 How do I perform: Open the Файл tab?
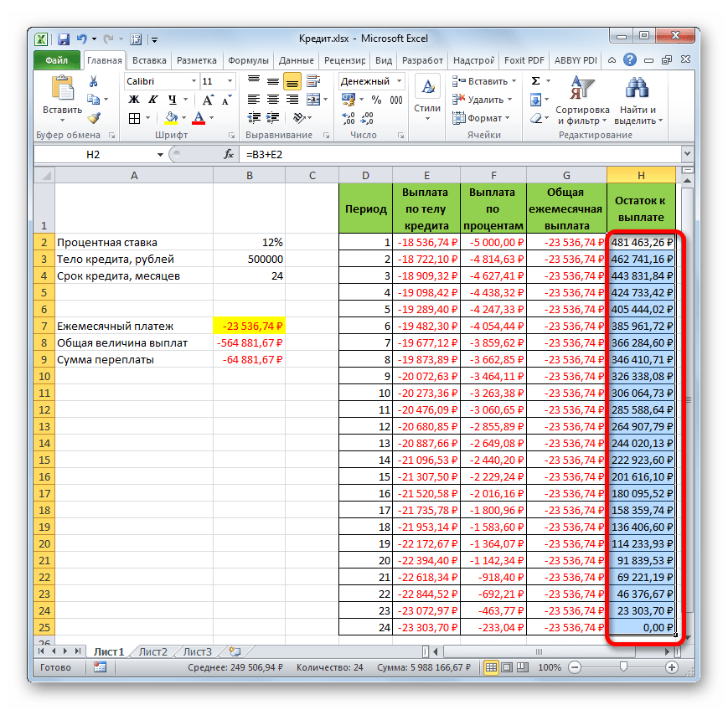tap(57, 60)
